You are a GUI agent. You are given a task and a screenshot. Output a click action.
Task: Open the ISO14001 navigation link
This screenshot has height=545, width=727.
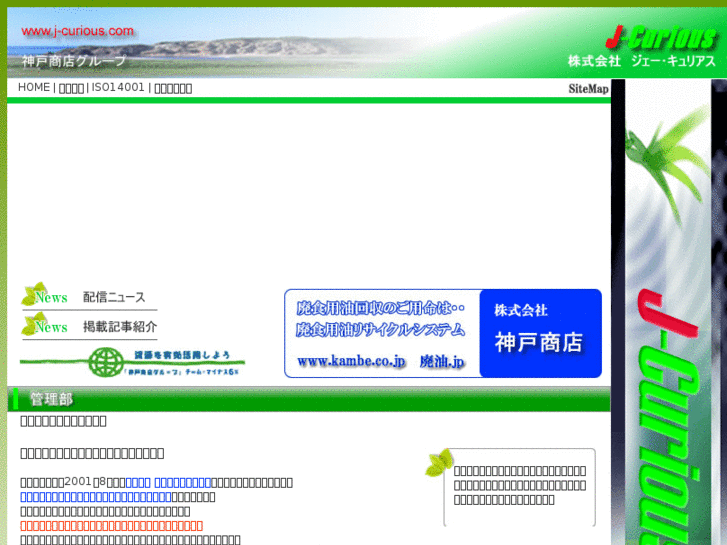[118, 87]
